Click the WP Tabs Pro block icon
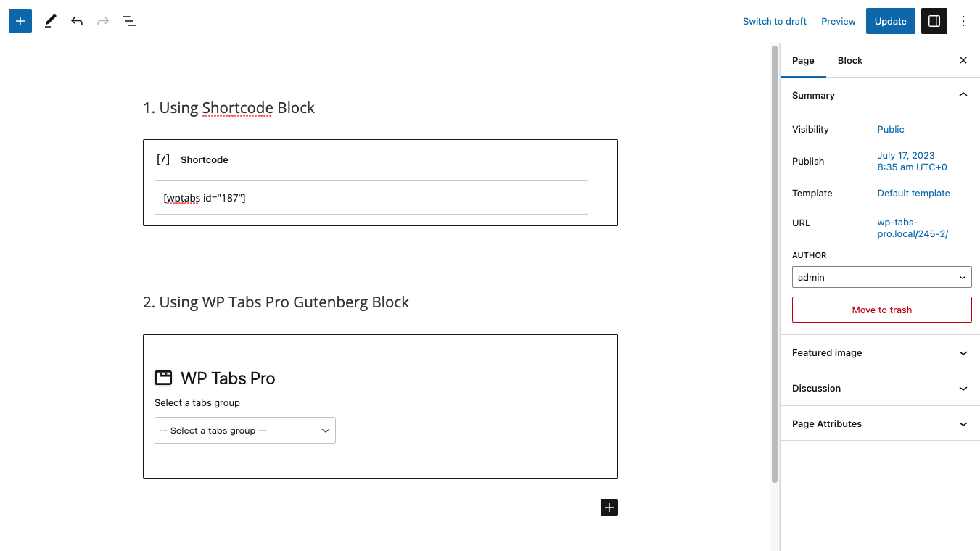980x551 pixels. click(163, 378)
